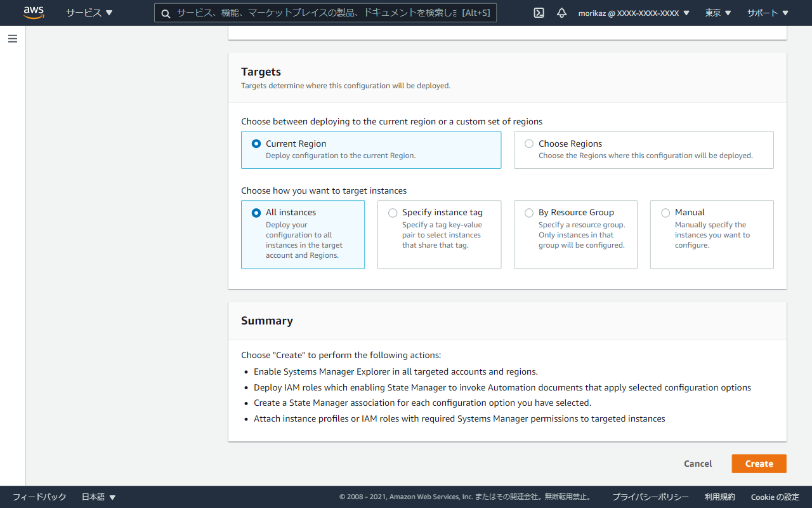Select the Specify instance tag option
The image size is (812, 508).
[392, 213]
